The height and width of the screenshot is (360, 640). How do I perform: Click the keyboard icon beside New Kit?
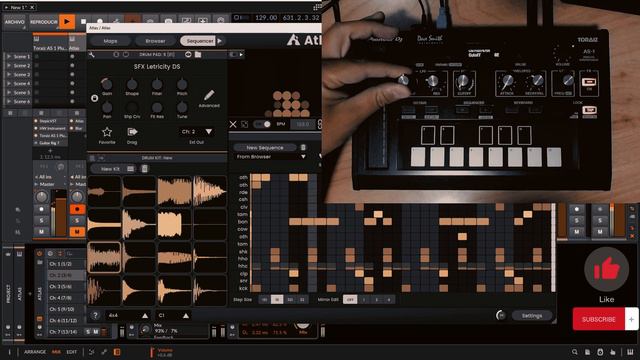click(x=130, y=169)
